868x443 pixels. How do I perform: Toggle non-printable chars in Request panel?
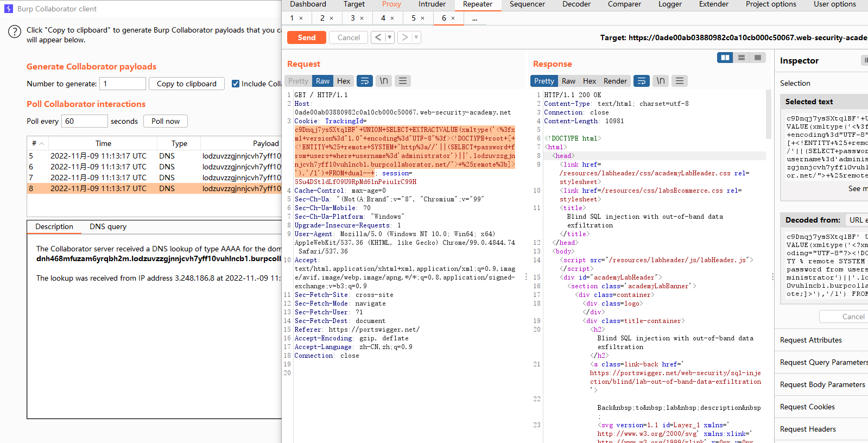(x=384, y=81)
